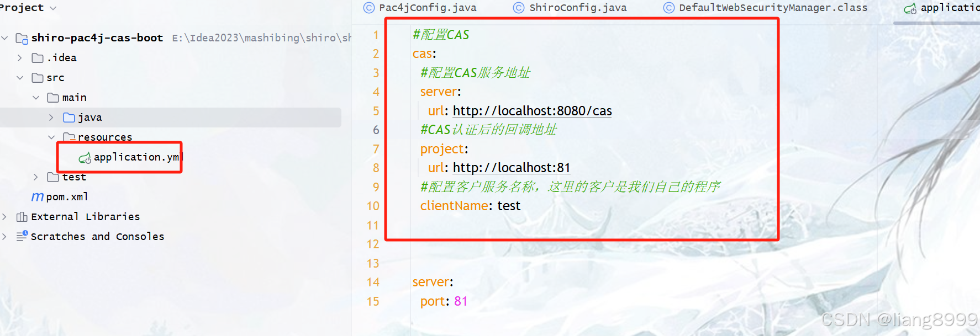Click the ShiroConfig.java class icon
Viewport: 980px width, 336px height.
pos(519,8)
